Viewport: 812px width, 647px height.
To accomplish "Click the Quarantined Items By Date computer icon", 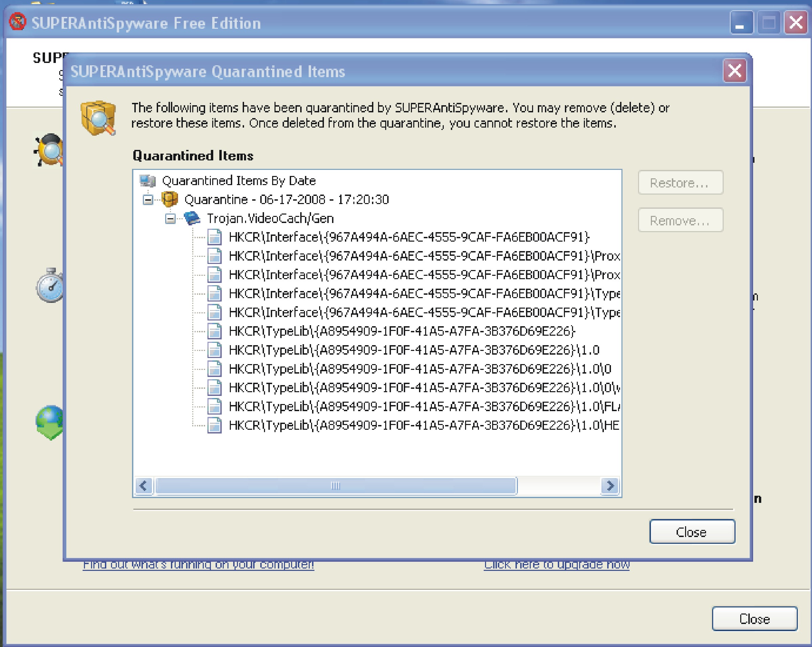I will pyautogui.click(x=148, y=181).
